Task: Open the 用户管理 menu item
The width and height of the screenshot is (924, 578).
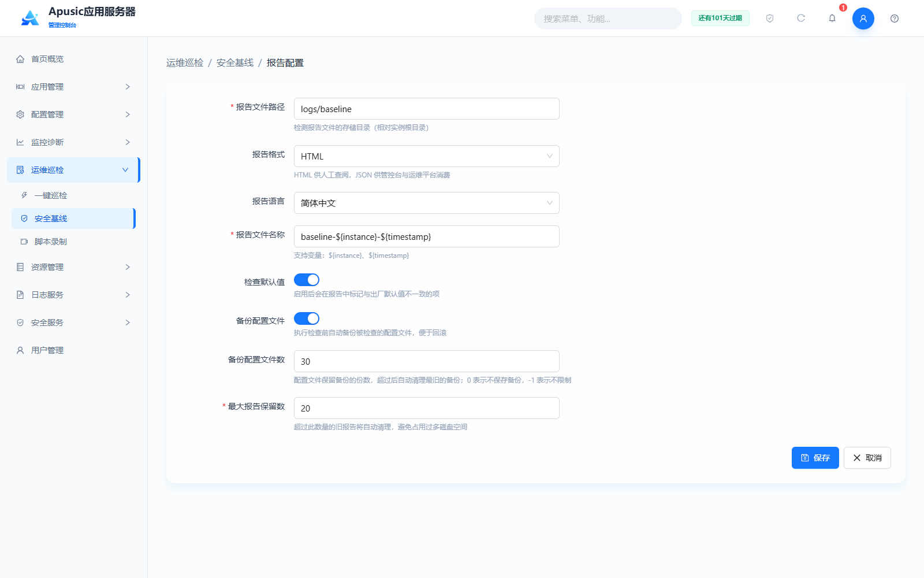Action: coord(73,350)
